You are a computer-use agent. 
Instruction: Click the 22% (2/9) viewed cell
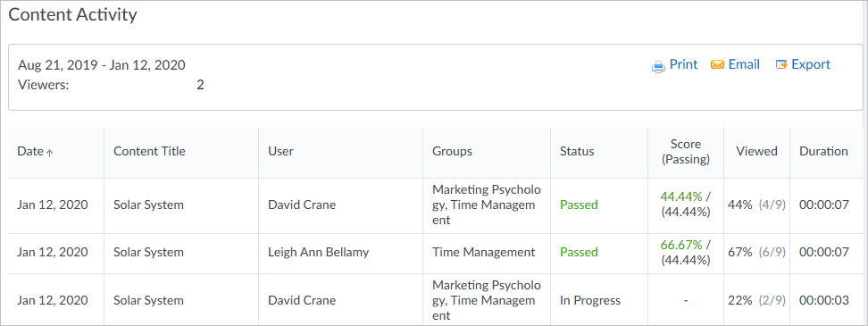[756, 300]
